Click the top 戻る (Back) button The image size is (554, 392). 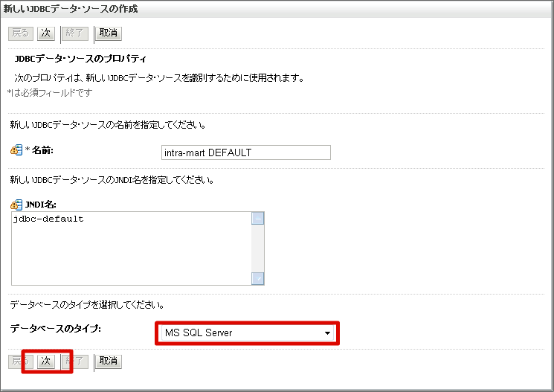click(21, 33)
